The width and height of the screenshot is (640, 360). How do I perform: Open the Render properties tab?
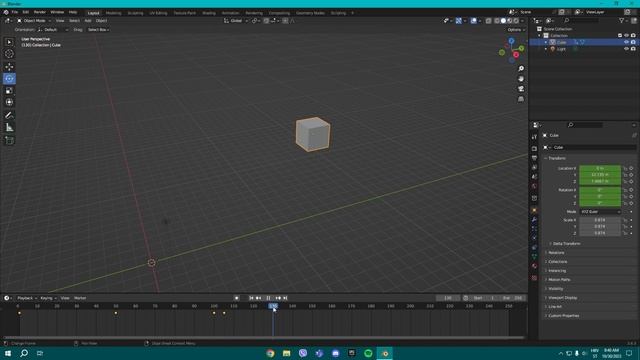click(x=534, y=149)
